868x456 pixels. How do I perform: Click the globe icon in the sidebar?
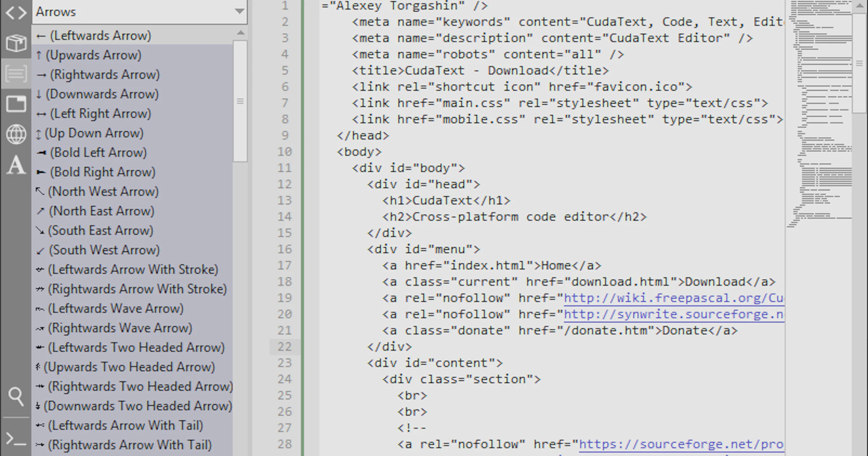point(16,134)
